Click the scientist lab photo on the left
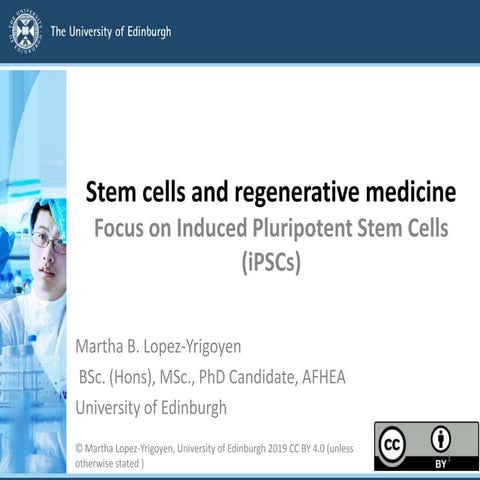The height and width of the screenshot is (480, 480). pos(33,272)
